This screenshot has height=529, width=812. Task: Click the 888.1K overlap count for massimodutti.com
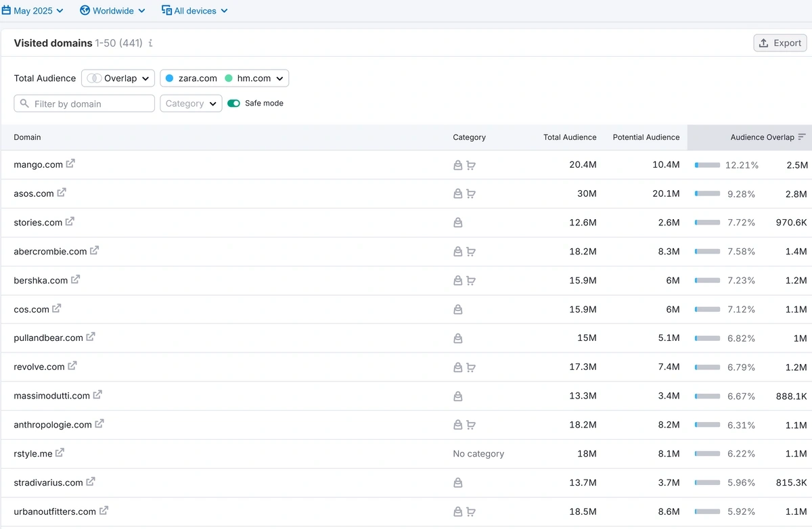791,396
